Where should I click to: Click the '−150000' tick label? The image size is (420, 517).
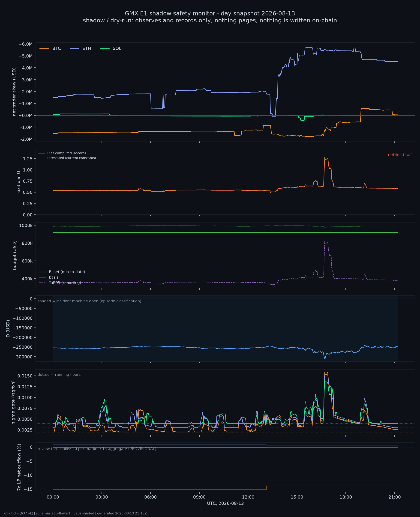(x=23, y=328)
